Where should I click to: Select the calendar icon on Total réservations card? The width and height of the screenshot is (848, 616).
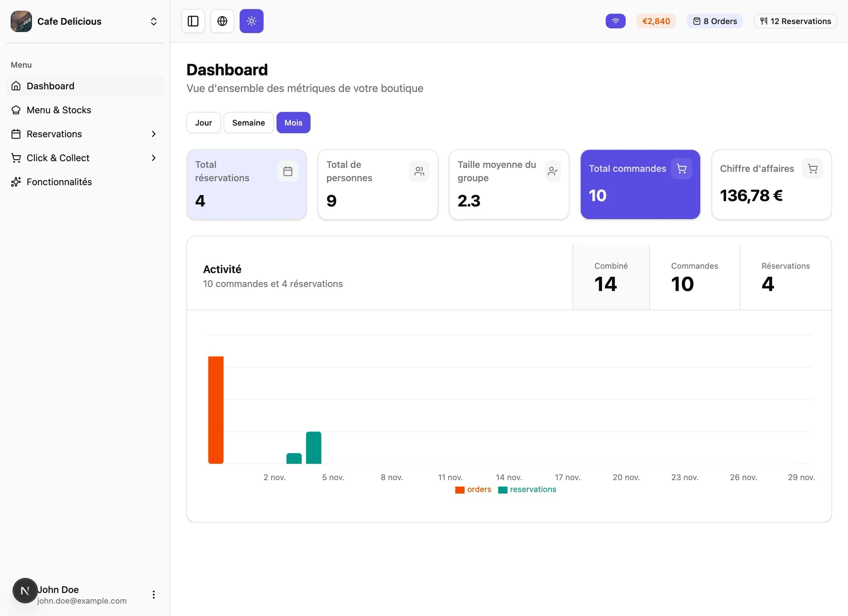pyautogui.click(x=288, y=171)
